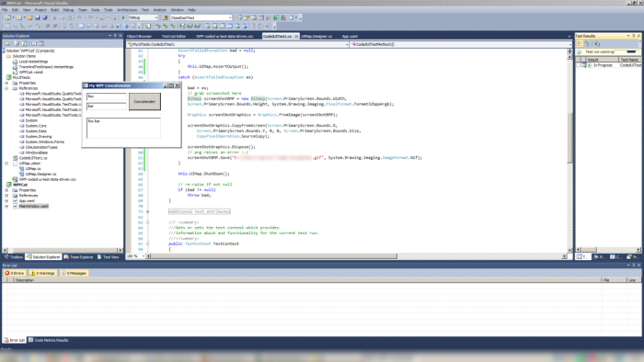644x362 pixels.
Task: Click the info icon beside Test run warning
Action: 579,52
